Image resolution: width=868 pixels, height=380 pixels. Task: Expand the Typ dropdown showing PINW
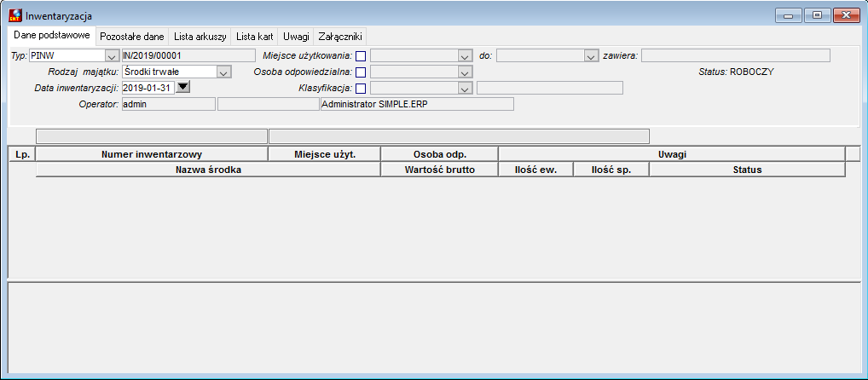click(x=111, y=56)
